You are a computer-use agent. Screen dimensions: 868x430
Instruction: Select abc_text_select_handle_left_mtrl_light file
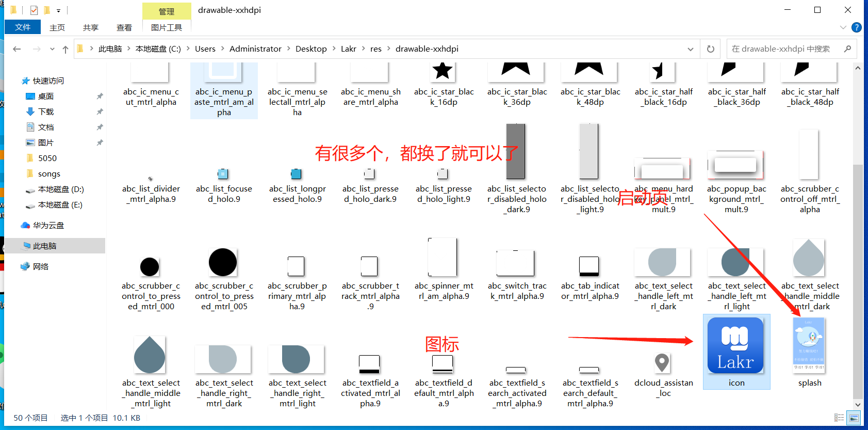[736, 279]
